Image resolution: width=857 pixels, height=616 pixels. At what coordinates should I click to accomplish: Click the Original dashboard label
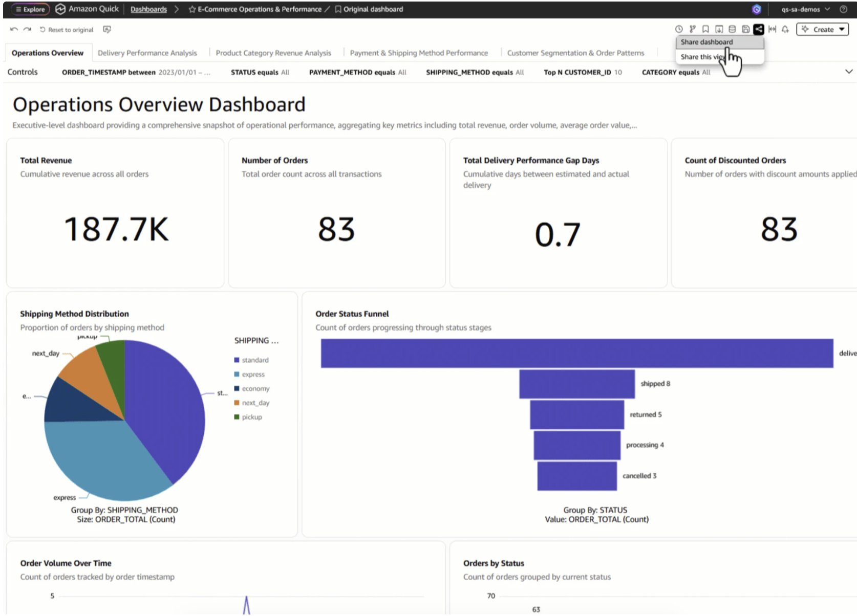(x=373, y=9)
